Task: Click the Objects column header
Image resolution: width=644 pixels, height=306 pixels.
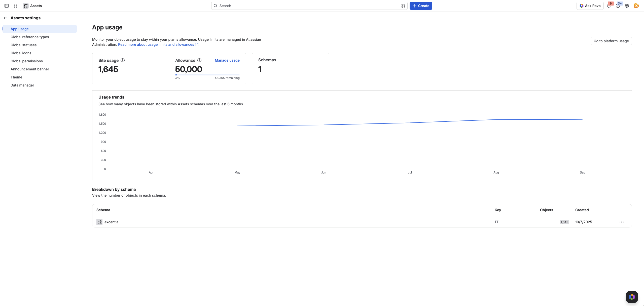Action: click(x=546, y=210)
